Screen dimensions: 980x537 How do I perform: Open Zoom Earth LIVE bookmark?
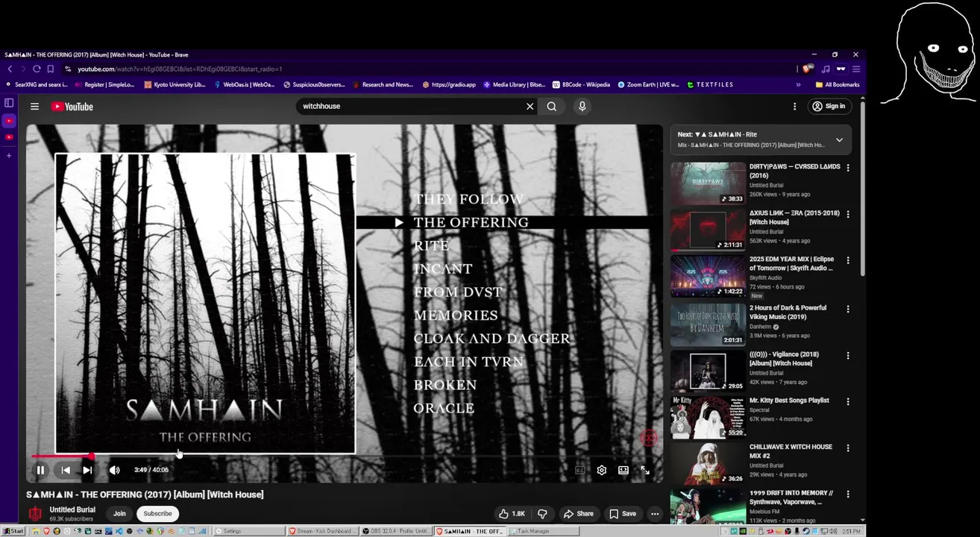(x=648, y=85)
